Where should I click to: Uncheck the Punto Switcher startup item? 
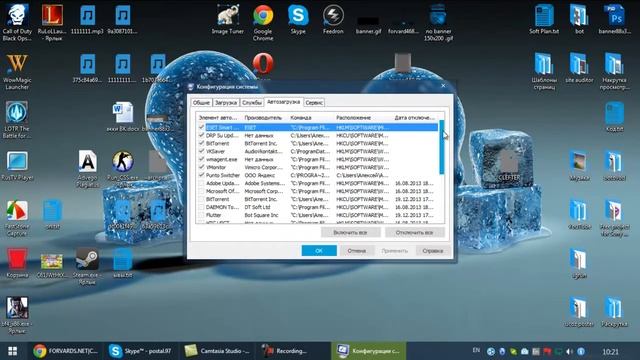(x=201, y=175)
